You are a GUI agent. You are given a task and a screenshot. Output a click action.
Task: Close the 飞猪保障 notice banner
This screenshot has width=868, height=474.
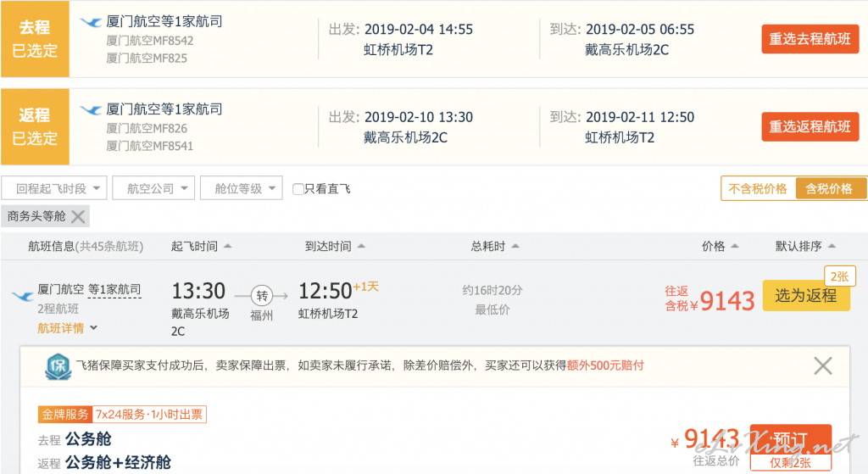823,365
